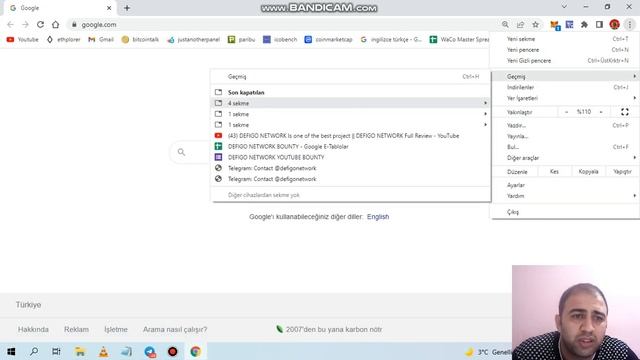Increase zoom with plus button
This screenshot has height=360, width=640.
pos(601,112)
